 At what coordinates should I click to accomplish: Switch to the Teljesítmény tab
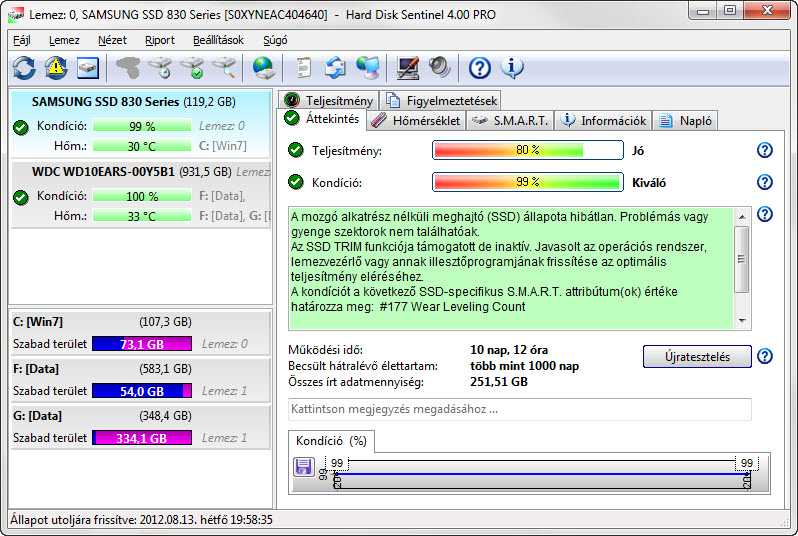[x=329, y=100]
